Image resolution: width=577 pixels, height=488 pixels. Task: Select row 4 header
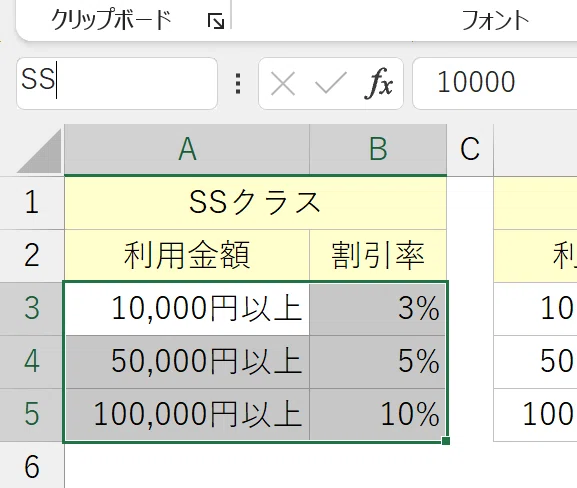[x=32, y=361]
